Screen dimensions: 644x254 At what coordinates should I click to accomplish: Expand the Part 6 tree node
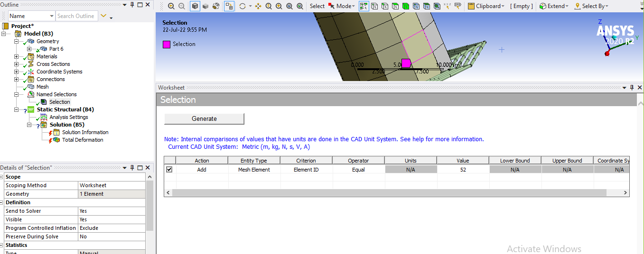(x=29, y=49)
